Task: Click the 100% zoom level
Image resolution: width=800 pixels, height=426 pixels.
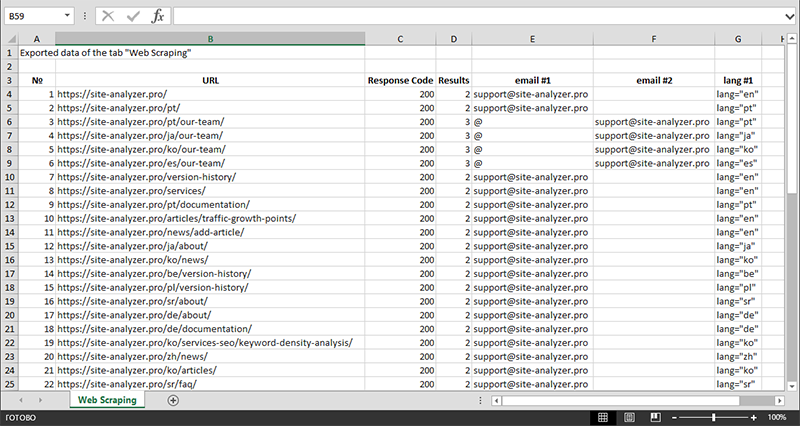Action: click(777, 417)
